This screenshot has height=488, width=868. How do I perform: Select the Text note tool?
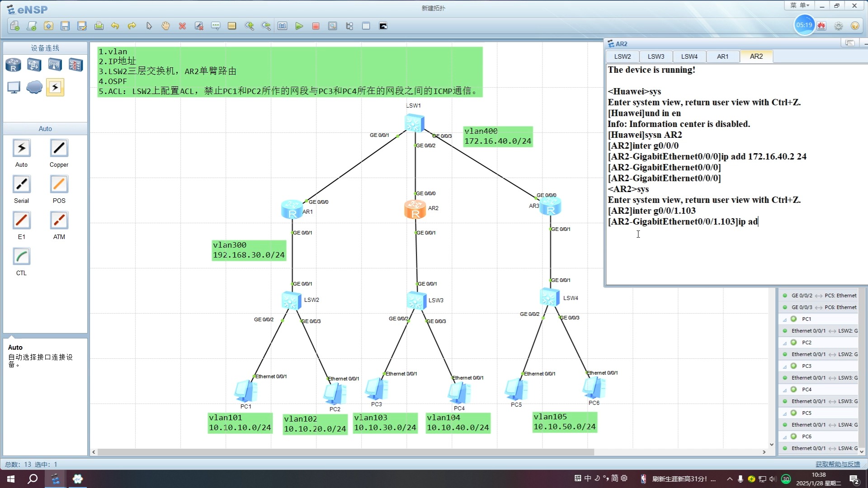(216, 26)
